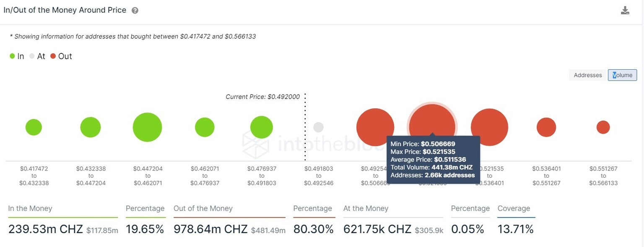Click the Coverage label
This screenshot has width=644, height=247.
[x=514, y=208]
